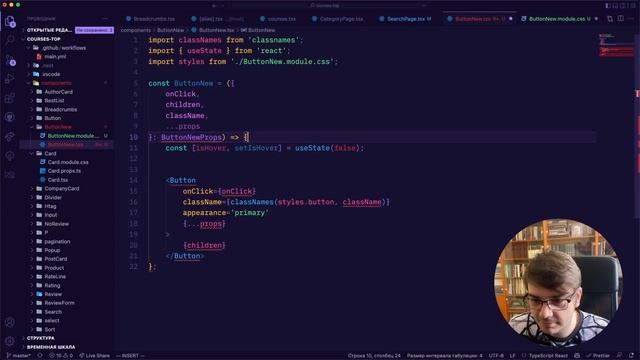Open ButtonNew.module.css in the file tree
Viewport: 640px width, 360px height.
pyautogui.click(x=73, y=136)
